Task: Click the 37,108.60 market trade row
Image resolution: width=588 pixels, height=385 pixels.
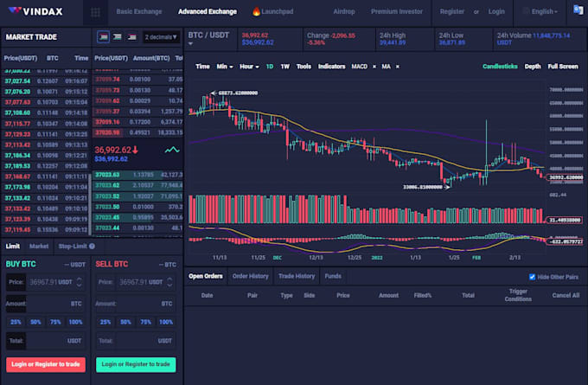Action: coord(46,112)
